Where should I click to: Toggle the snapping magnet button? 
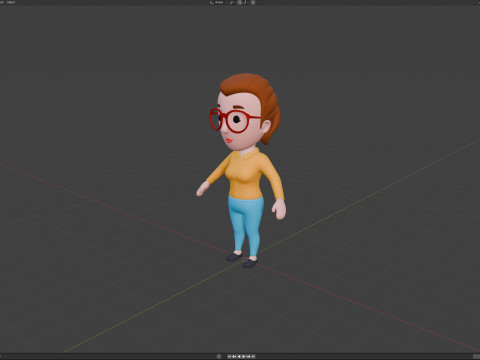[239, 2]
